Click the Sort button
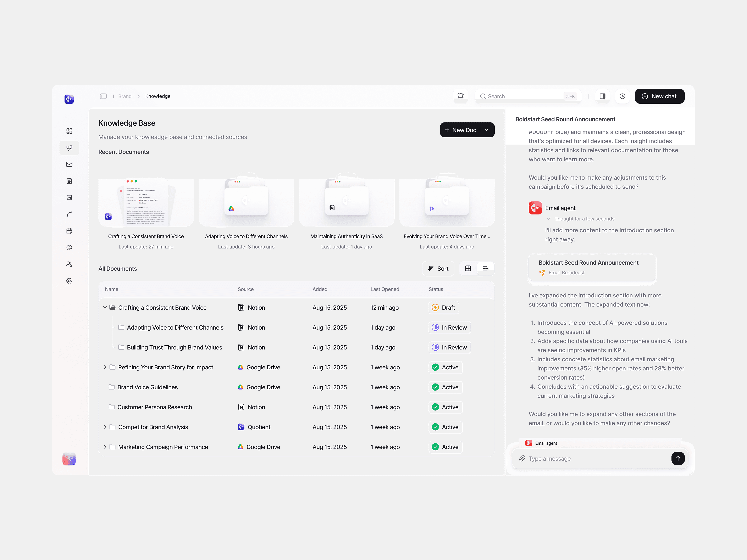This screenshot has width=747, height=560. click(438, 268)
